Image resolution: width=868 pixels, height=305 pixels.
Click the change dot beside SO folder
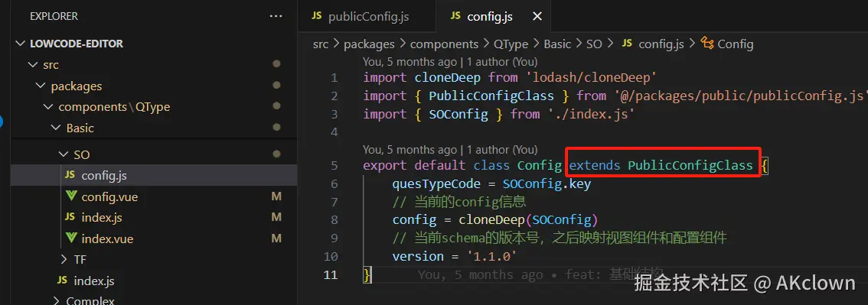[277, 154]
